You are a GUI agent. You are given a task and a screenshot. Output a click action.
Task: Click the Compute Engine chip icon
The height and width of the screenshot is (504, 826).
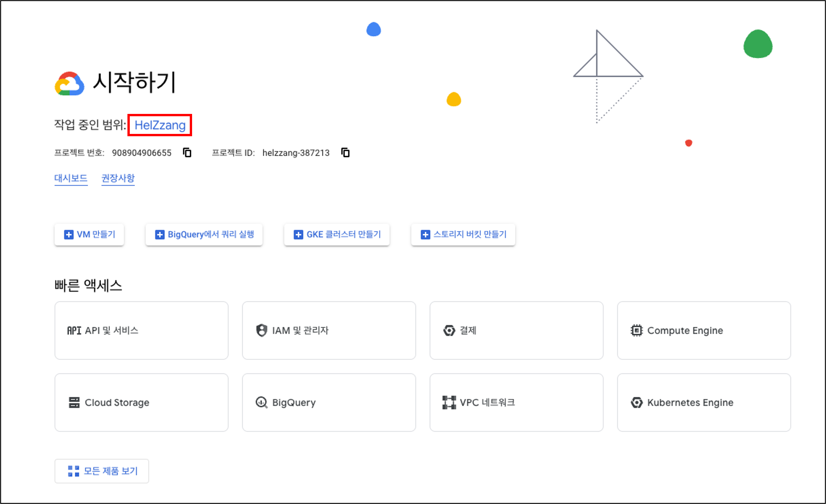pos(636,331)
